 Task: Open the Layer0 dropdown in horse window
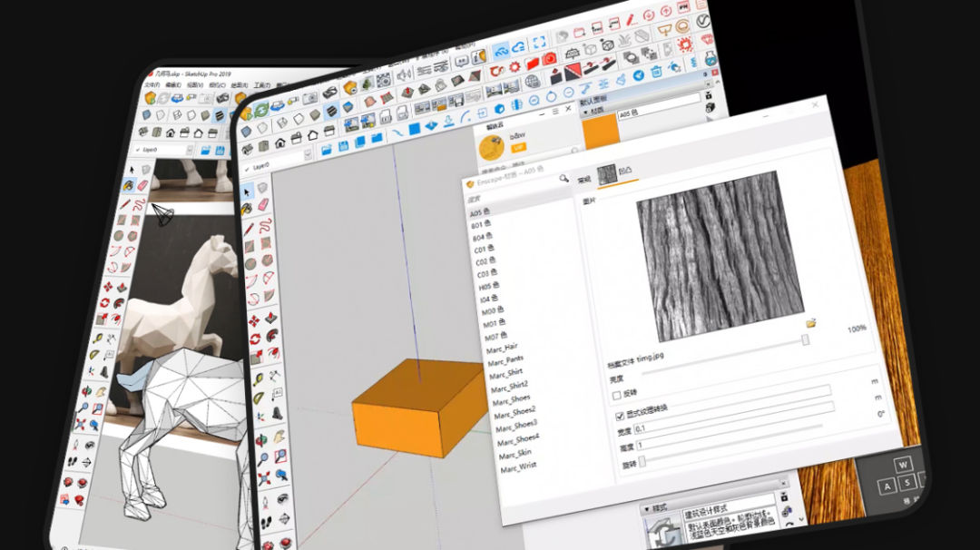tap(189, 150)
